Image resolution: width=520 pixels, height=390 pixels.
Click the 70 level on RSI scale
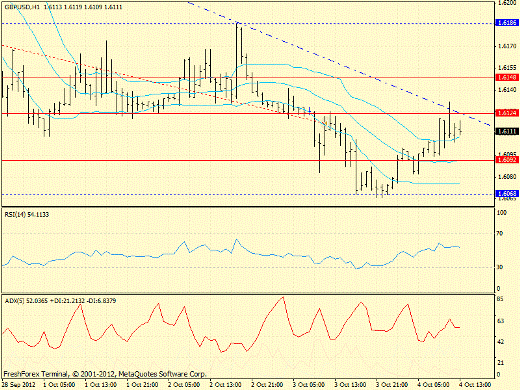[499, 233]
